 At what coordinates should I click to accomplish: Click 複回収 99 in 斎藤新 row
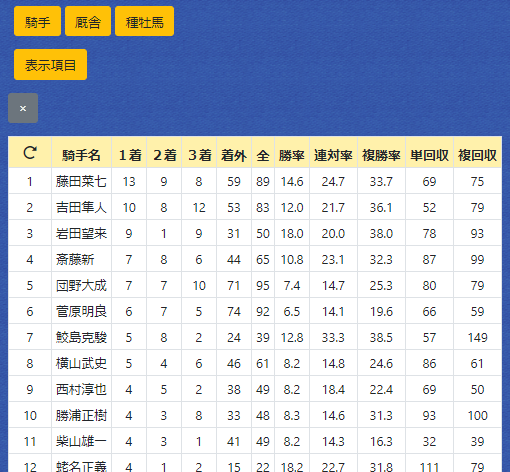point(477,260)
